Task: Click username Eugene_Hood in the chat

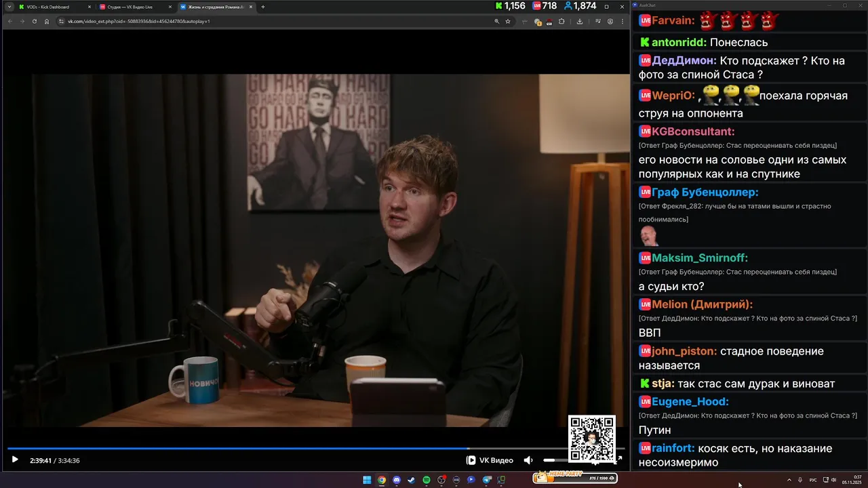Action: click(x=690, y=401)
